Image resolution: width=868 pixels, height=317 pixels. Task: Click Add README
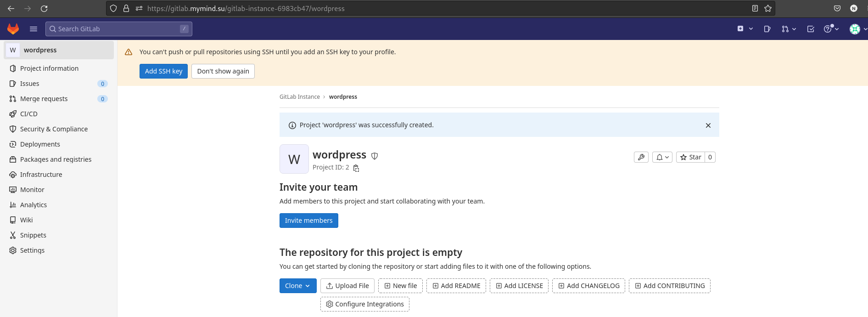coord(456,286)
